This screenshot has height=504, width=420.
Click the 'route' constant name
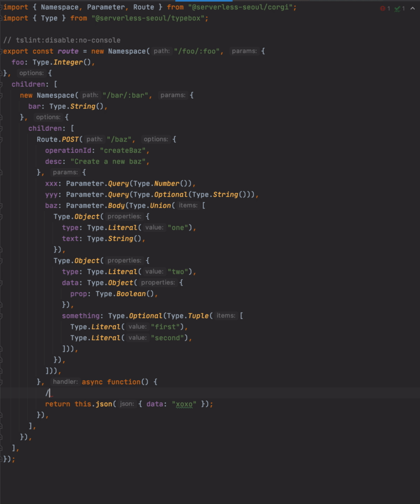click(68, 51)
